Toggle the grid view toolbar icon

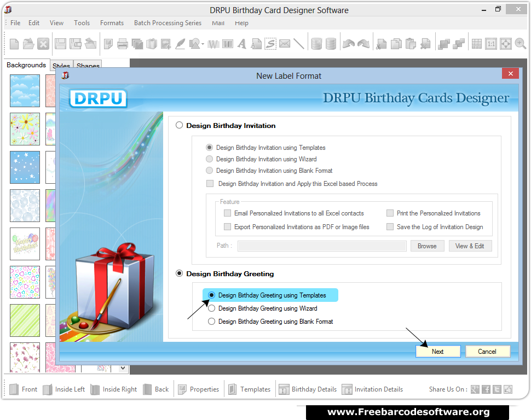pyautogui.click(x=477, y=44)
